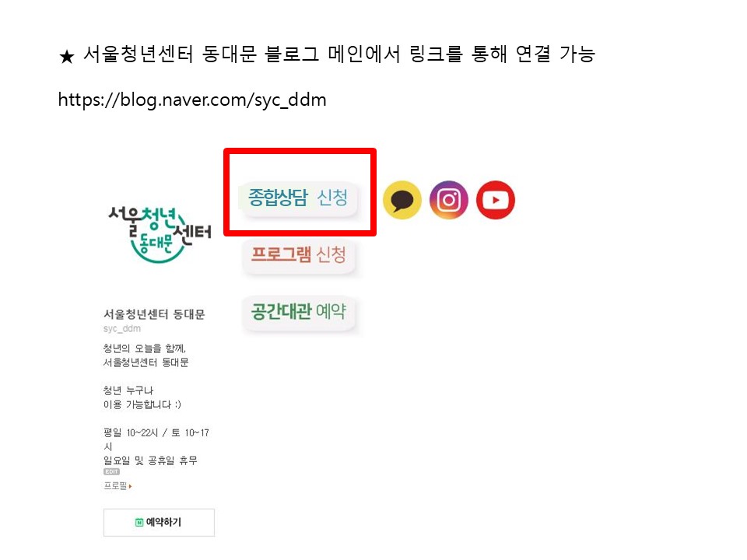Image resolution: width=747 pixels, height=560 pixels.
Task: Open the 프로그램 신청 button
Action: point(299,255)
